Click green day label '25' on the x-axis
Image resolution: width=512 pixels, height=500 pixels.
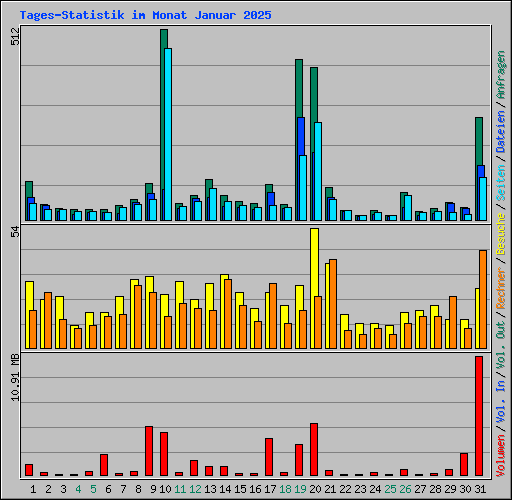(x=390, y=489)
